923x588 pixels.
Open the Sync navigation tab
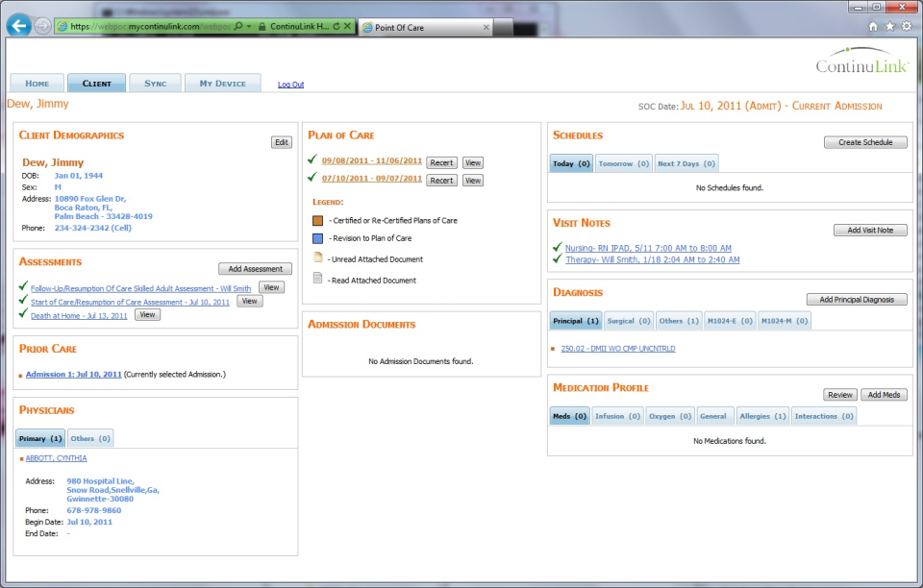(156, 83)
